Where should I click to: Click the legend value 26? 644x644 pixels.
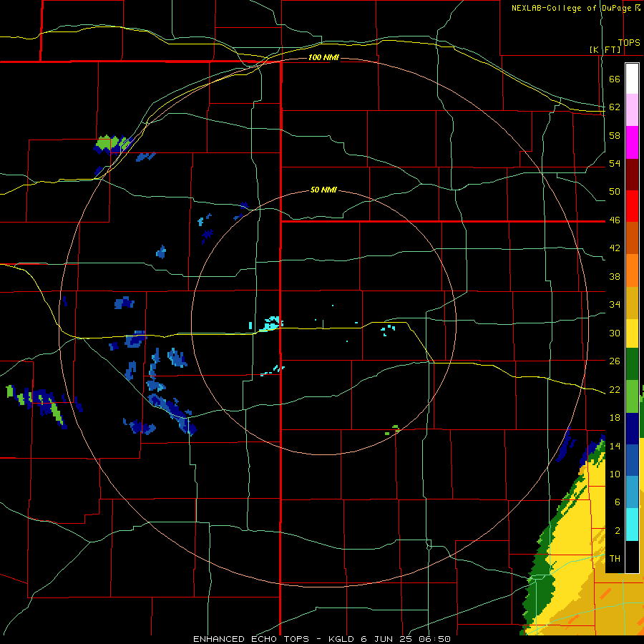click(x=615, y=361)
